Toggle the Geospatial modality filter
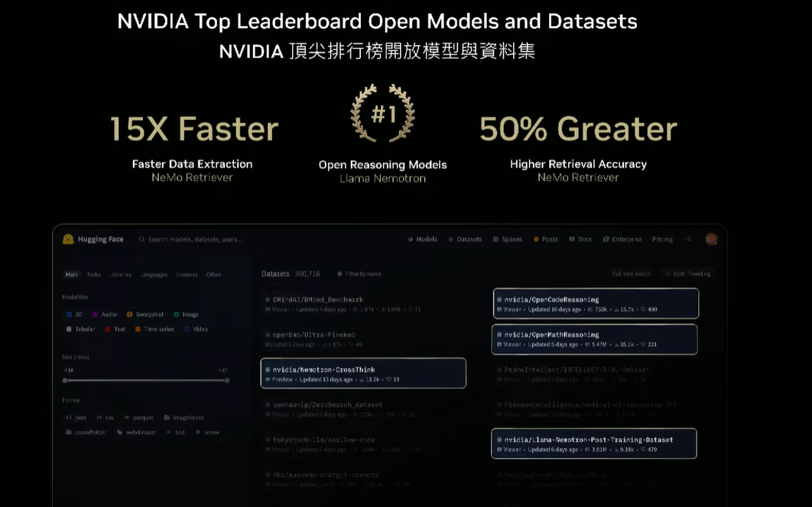This screenshot has width=812, height=507. point(145,314)
